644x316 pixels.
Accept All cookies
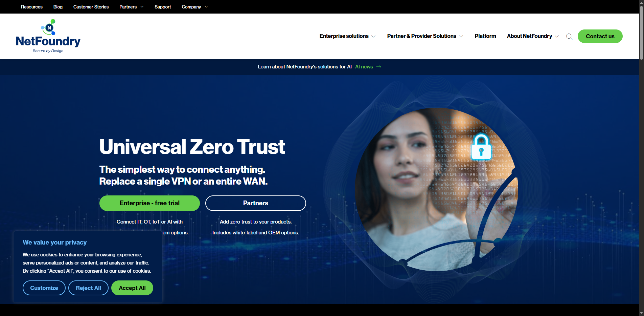point(132,288)
